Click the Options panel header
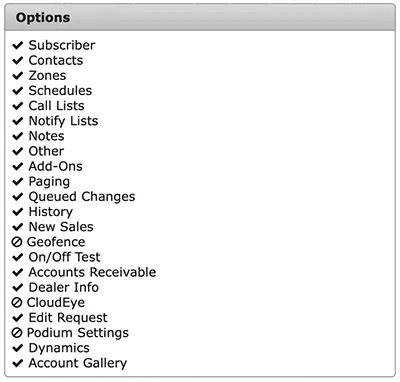Viewport: 400px width, 382px height. coord(200,17)
